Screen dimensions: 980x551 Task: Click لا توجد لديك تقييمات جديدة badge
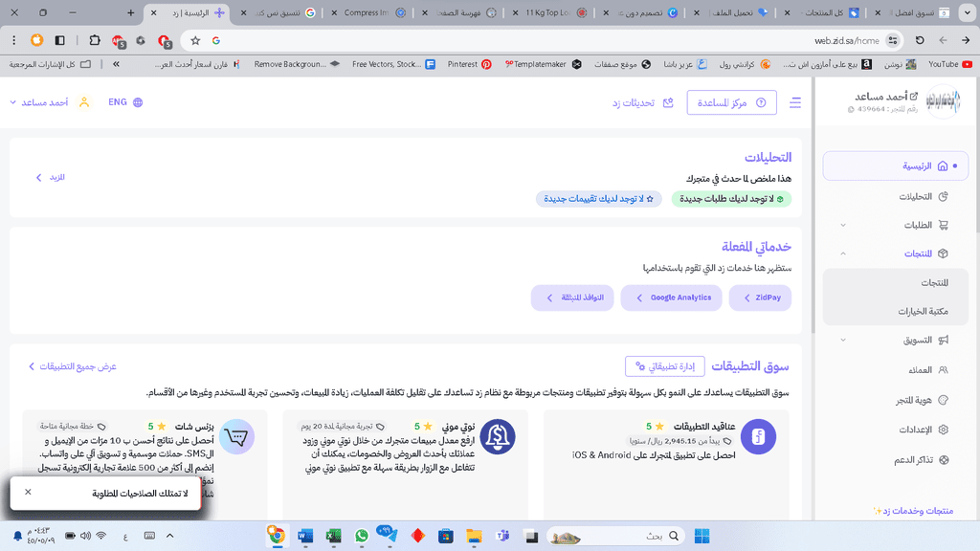(x=599, y=199)
